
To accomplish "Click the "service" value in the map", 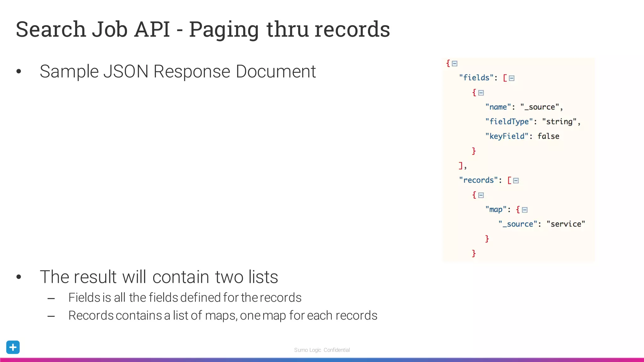I will coord(565,224).
